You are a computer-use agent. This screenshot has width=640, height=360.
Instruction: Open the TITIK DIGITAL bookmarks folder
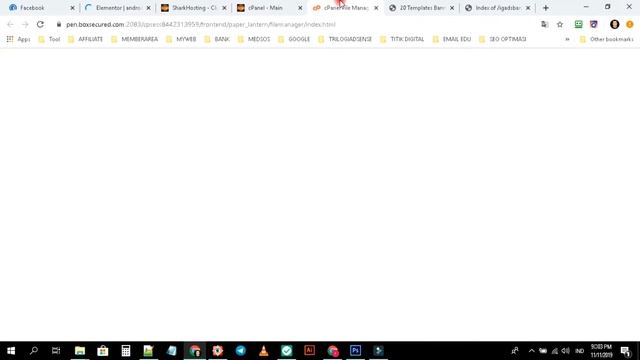click(x=402, y=39)
